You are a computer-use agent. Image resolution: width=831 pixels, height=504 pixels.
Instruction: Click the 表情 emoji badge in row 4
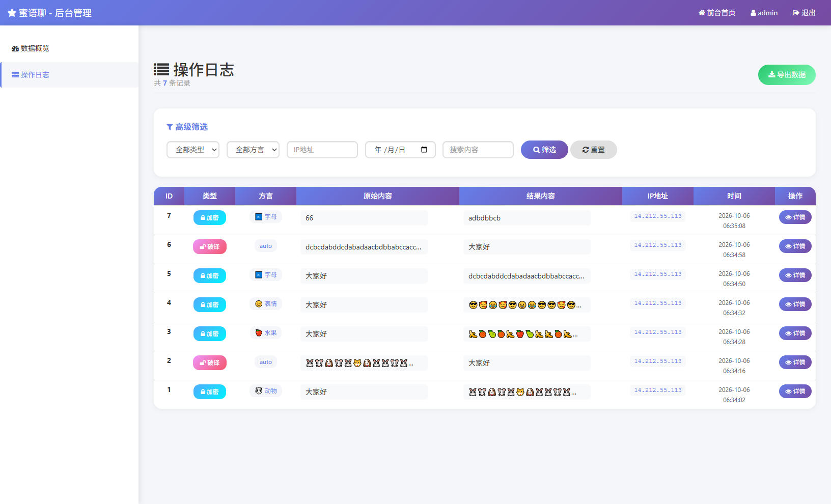266,304
